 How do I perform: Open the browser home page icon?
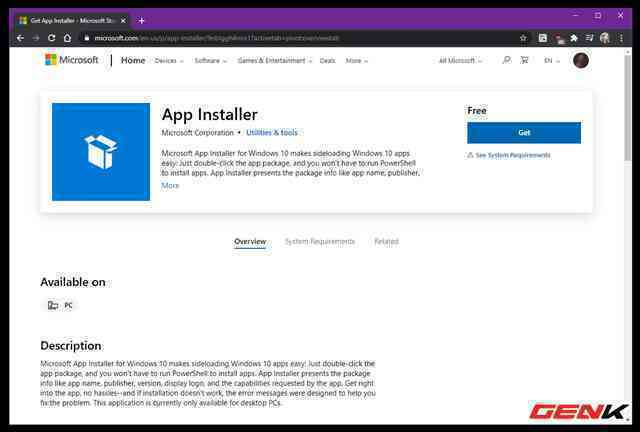pyautogui.click(x=67, y=38)
